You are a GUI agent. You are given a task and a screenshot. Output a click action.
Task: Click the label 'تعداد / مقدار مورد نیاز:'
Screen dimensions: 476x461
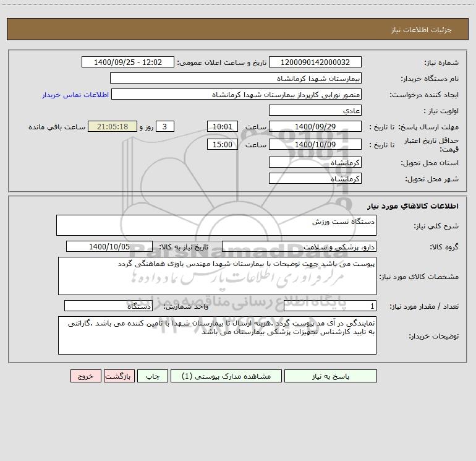[x=424, y=307]
